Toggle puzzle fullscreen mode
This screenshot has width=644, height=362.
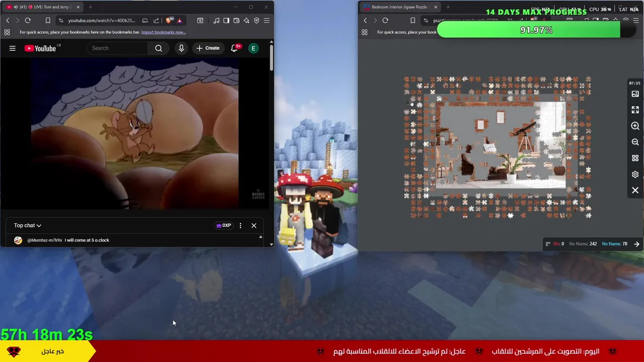[635, 110]
